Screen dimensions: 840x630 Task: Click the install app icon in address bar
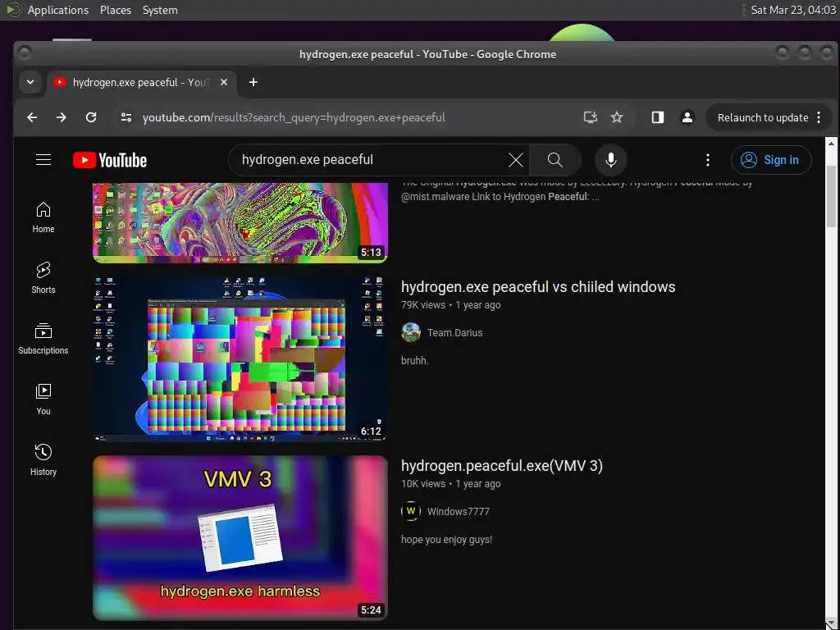(590, 117)
